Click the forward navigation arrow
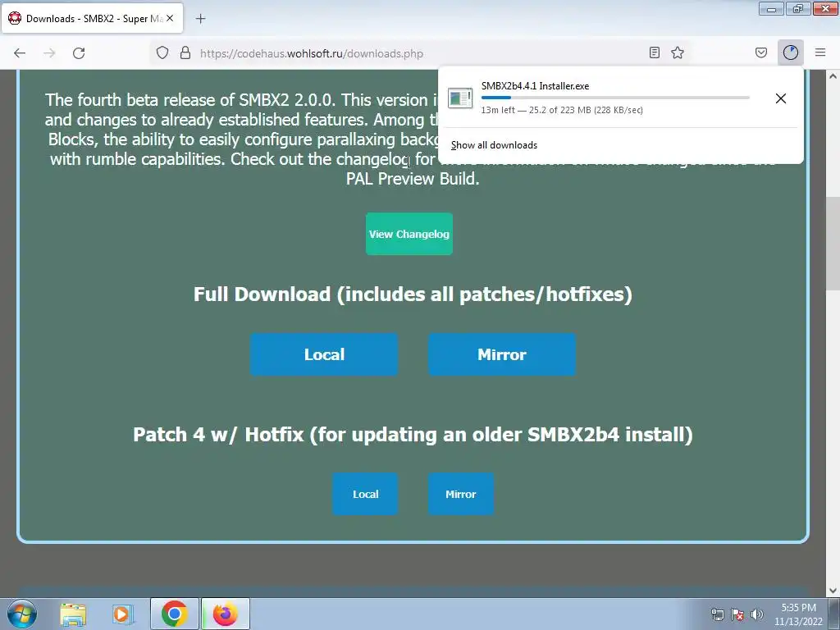840x630 pixels. 49,53
